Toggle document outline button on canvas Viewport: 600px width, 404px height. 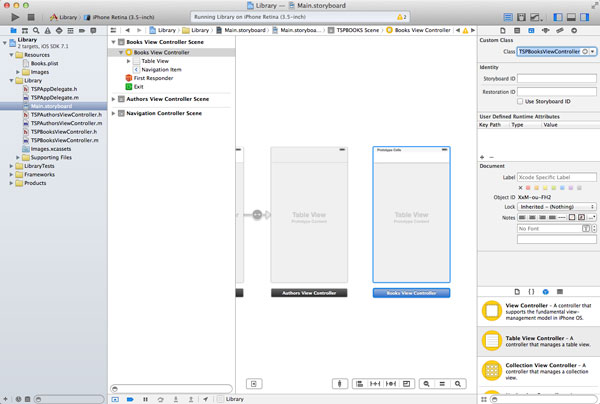point(254,384)
